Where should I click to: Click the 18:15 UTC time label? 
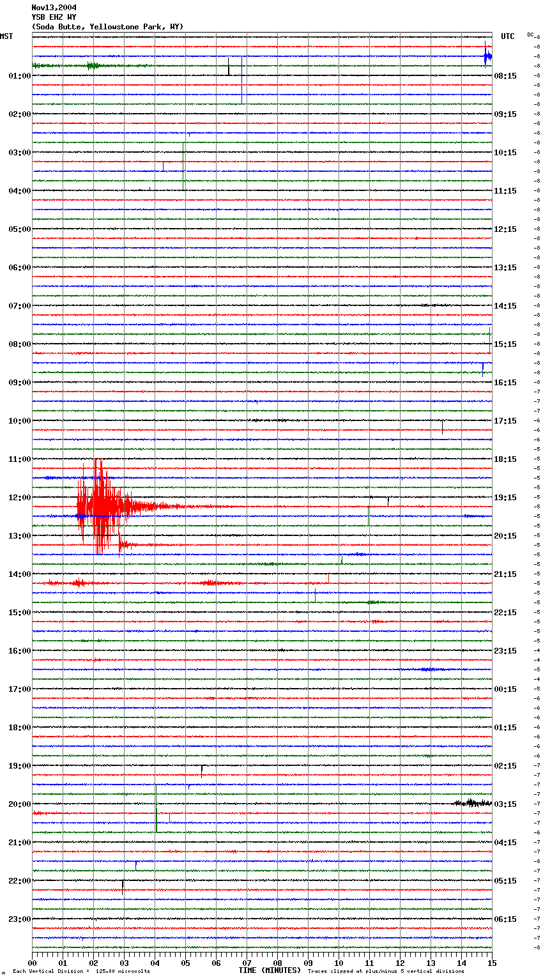(505, 459)
